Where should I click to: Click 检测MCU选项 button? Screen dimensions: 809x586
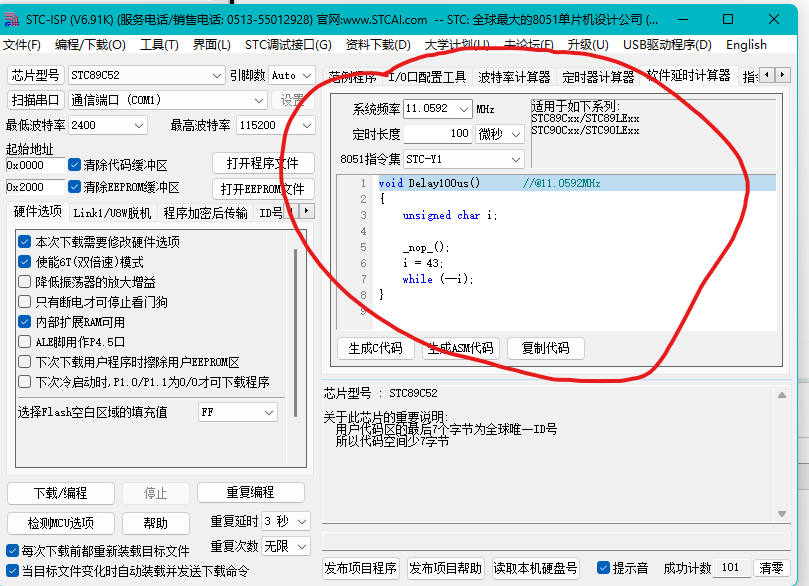(x=60, y=523)
